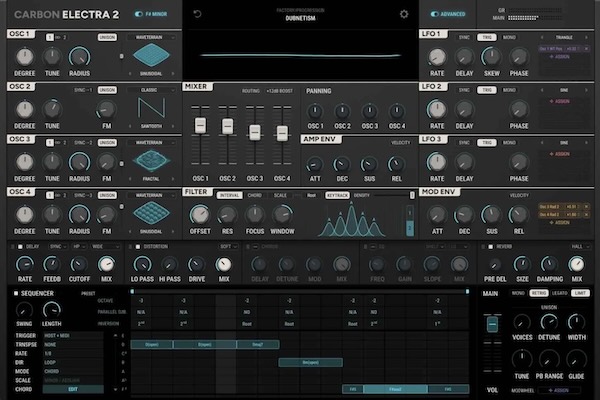
Task: Click the Chord Edit button
Action: pyautogui.click(x=73, y=389)
